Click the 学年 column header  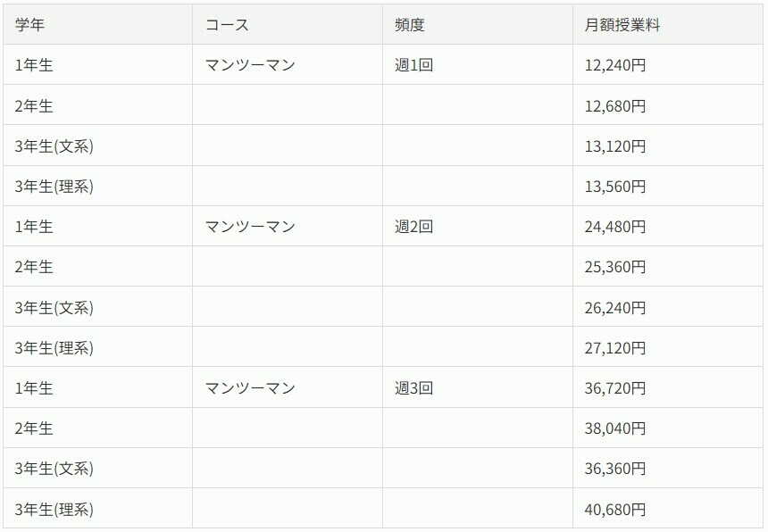[97, 24]
